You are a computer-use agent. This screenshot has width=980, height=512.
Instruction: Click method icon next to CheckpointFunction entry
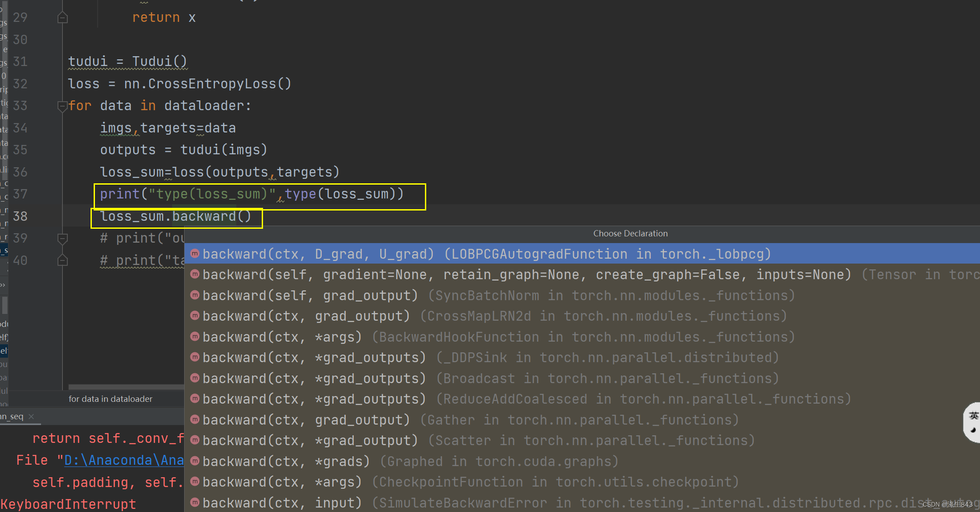[x=194, y=482]
